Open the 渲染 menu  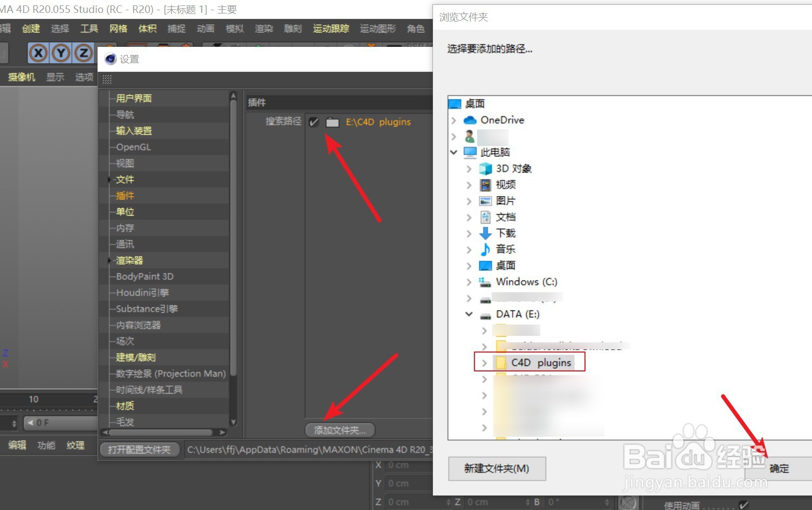pos(264,29)
